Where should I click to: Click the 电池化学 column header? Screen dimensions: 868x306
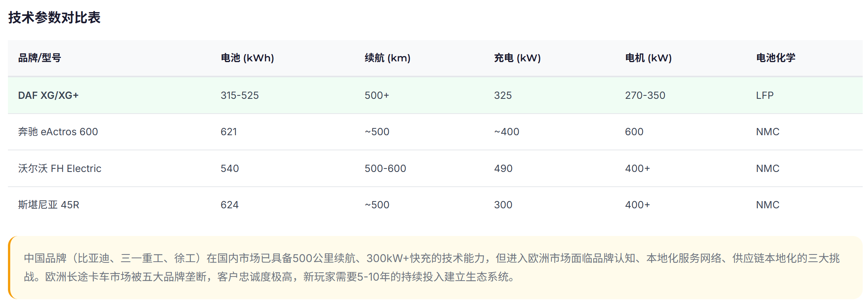(775, 58)
